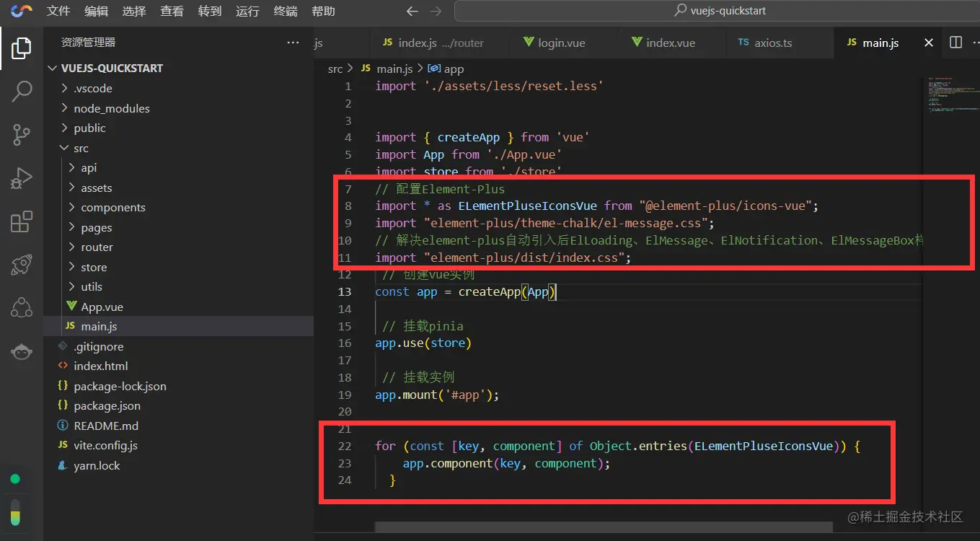
Task: Open the 编辑 menu
Action: tap(96, 11)
